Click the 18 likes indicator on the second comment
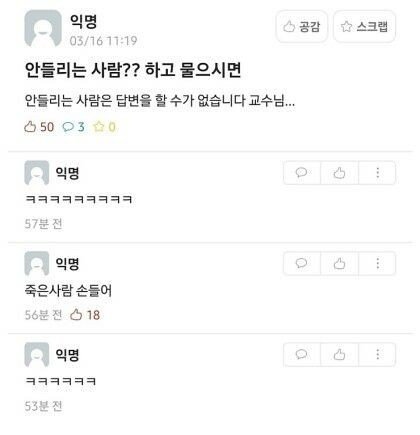Screen dimensions: 420x435 (x=85, y=315)
